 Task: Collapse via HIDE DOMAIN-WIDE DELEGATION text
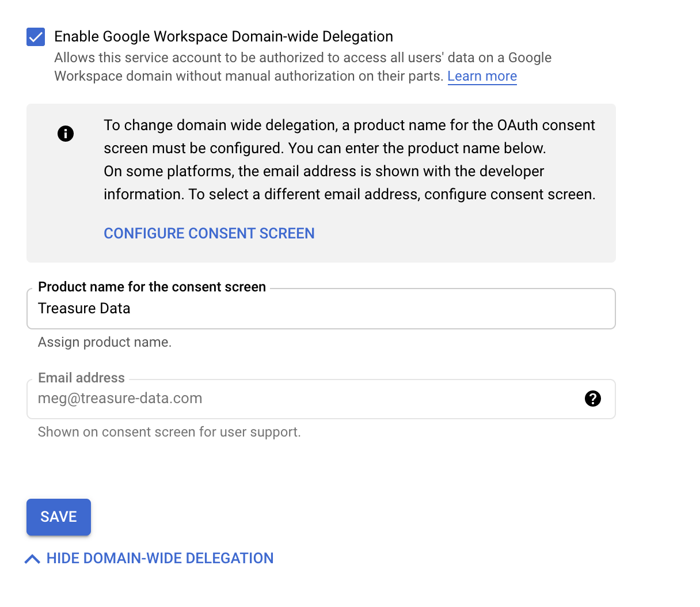(160, 558)
